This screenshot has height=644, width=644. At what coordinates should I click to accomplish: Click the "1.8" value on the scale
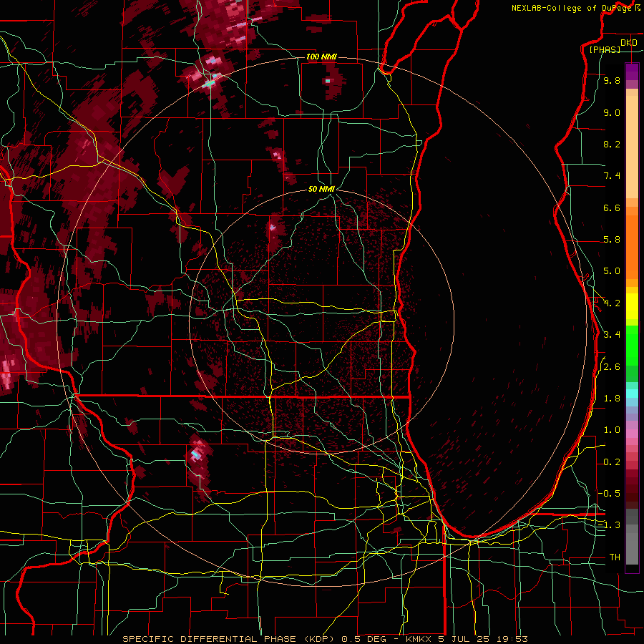pyautogui.click(x=612, y=399)
